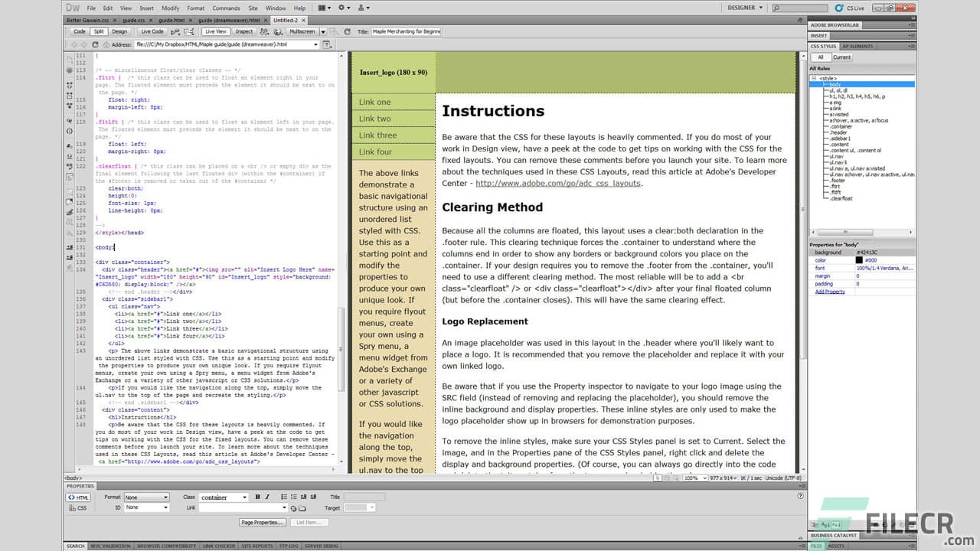Click the Browse for File folder icon next to Link

[302, 507]
